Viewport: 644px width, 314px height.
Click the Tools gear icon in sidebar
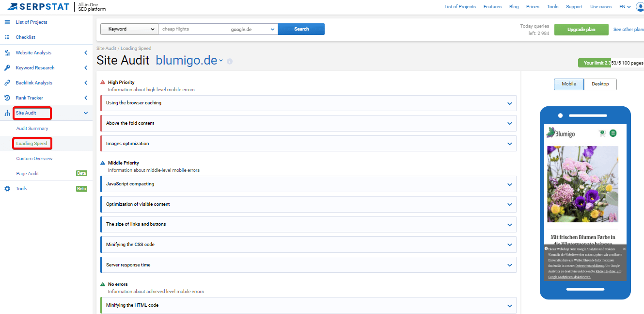[x=7, y=189]
